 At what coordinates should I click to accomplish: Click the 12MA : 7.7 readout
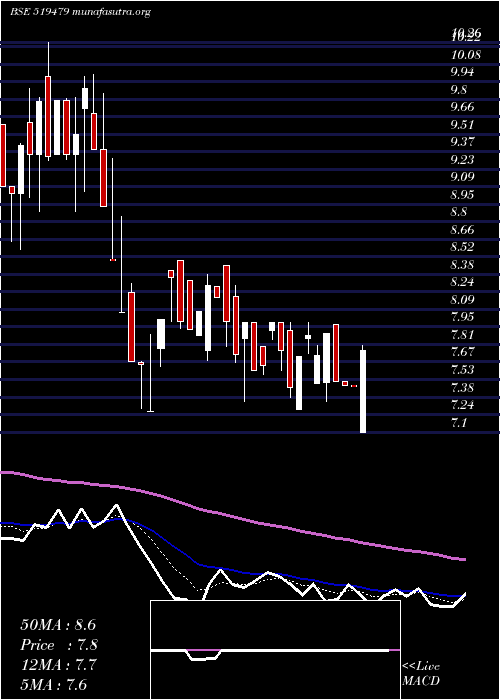pos(58,665)
